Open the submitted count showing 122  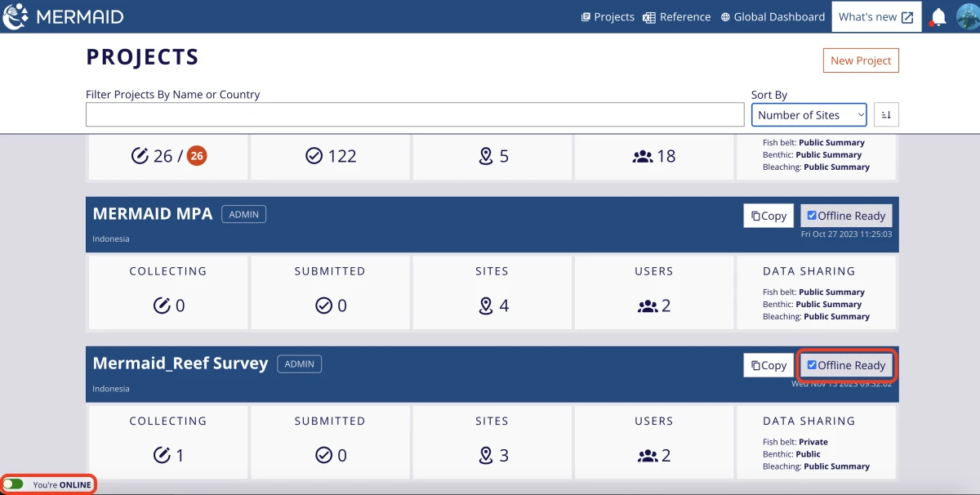pos(330,156)
